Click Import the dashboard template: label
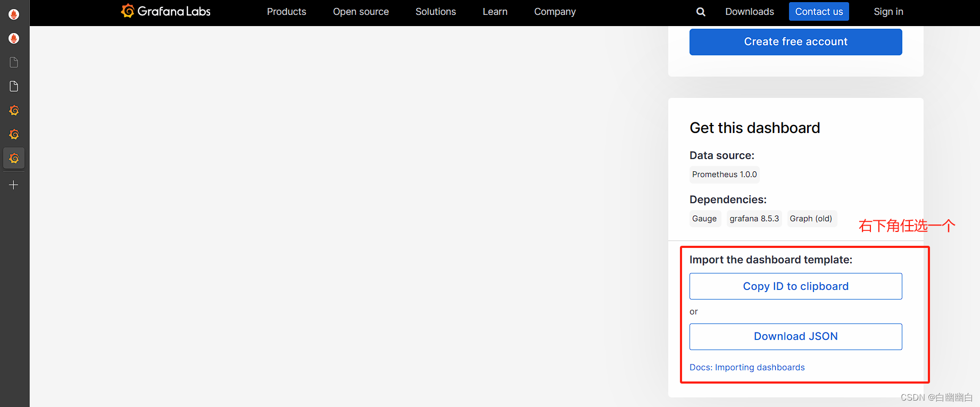Screen dimensions: 980x407 tap(771, 260)
